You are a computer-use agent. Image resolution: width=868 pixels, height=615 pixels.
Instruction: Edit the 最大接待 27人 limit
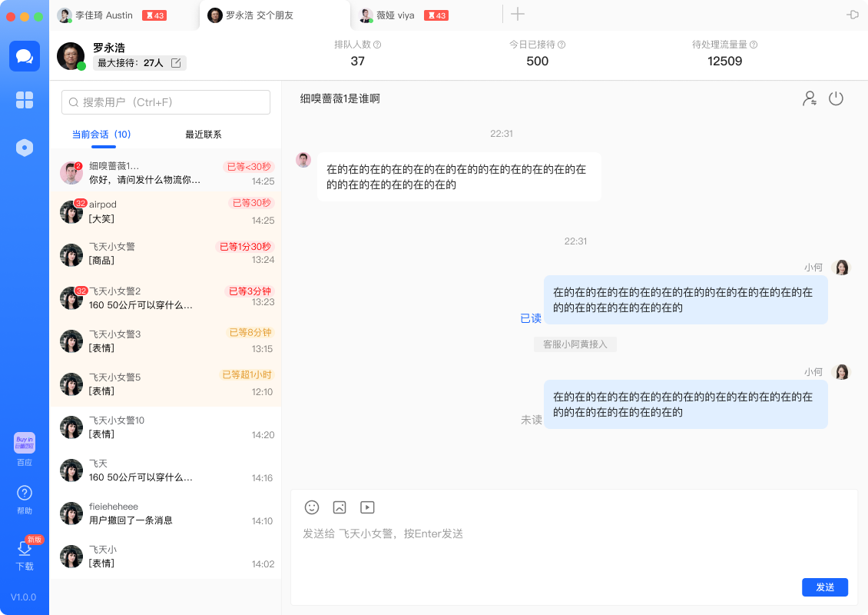176,63
